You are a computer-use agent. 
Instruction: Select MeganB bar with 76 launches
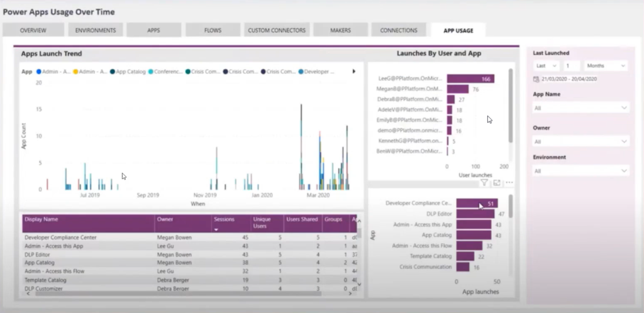click(458, 89)
